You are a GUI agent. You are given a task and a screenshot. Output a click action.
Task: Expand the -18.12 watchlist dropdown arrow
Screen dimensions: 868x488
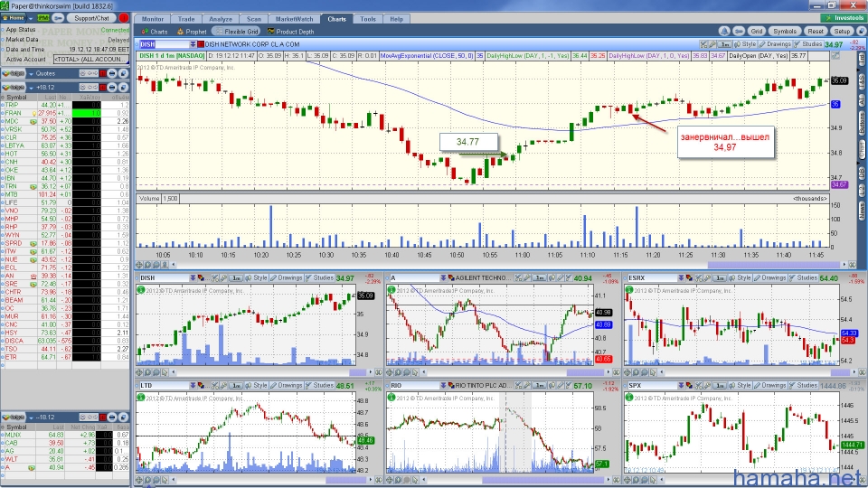[31, 418]
